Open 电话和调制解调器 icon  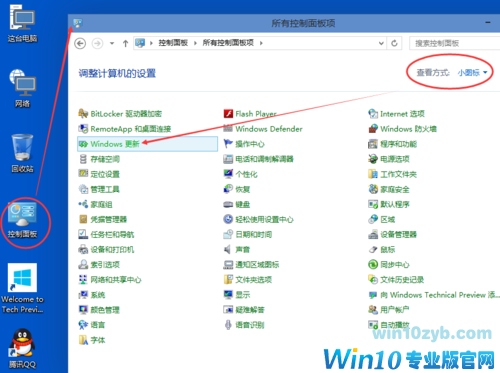[x=228, y=159]
